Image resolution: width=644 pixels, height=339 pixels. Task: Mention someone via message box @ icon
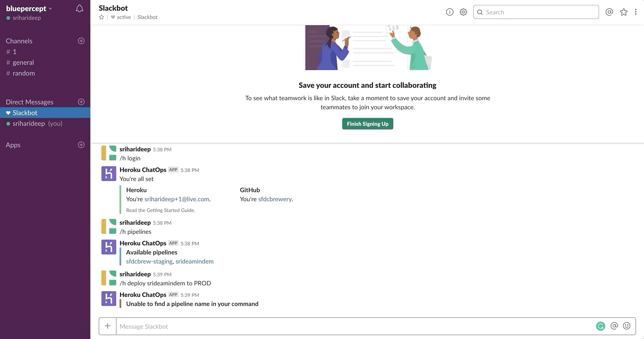tap(614, 326)
